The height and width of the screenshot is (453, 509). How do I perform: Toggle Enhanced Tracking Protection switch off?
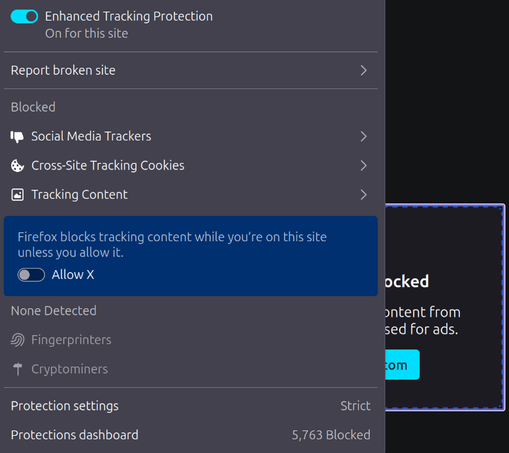(x=24, y=16)
